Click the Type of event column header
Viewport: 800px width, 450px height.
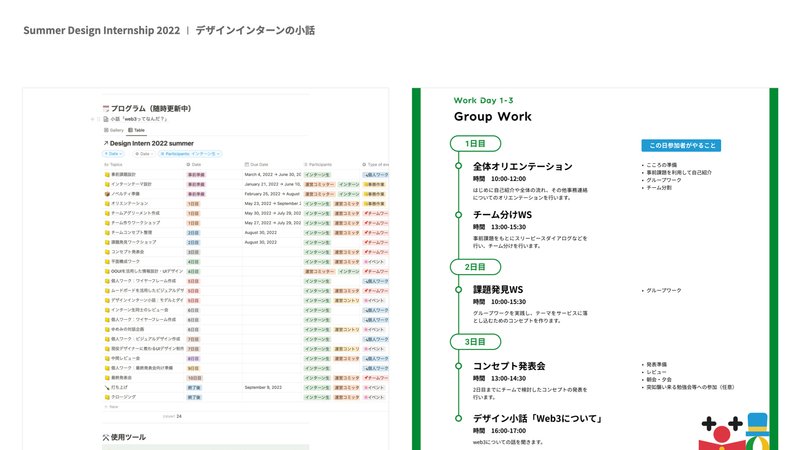coord(376,164)
